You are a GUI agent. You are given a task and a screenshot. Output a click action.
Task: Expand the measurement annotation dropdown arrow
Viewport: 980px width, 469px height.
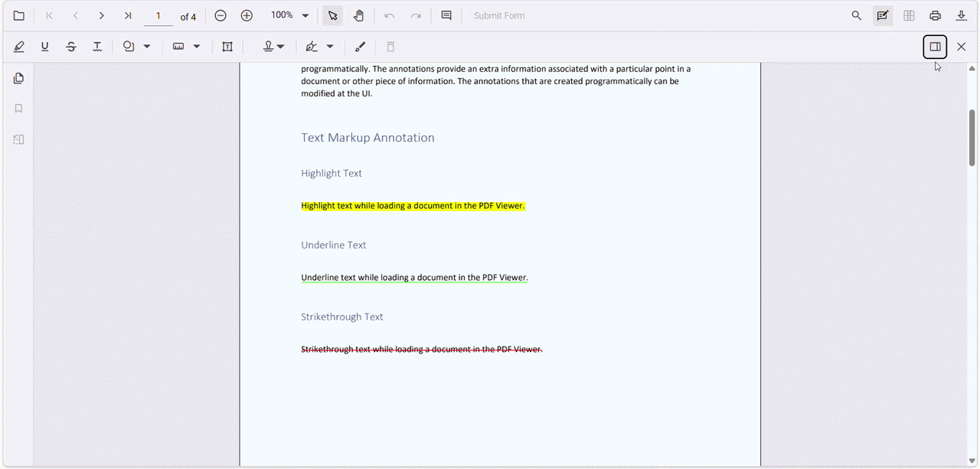(197, 47)
